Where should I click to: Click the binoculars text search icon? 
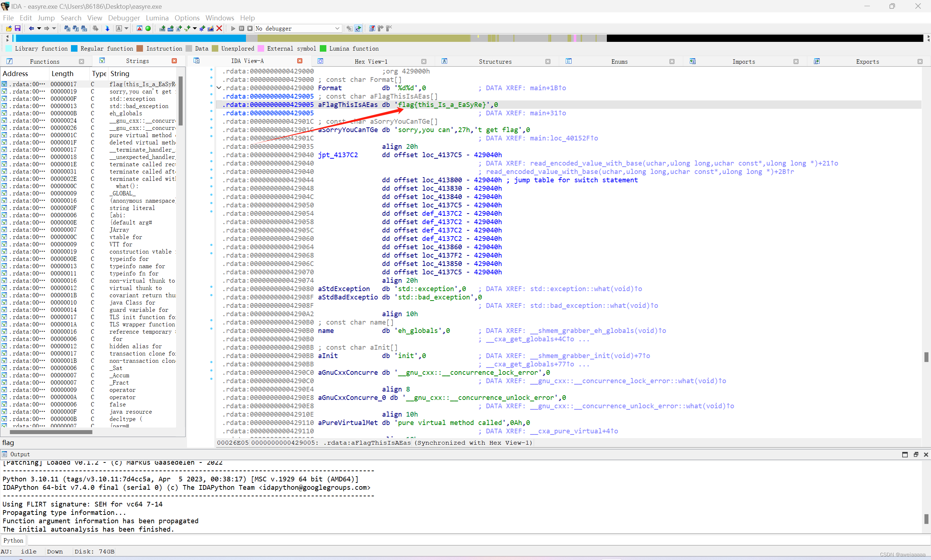click(75, 28)
